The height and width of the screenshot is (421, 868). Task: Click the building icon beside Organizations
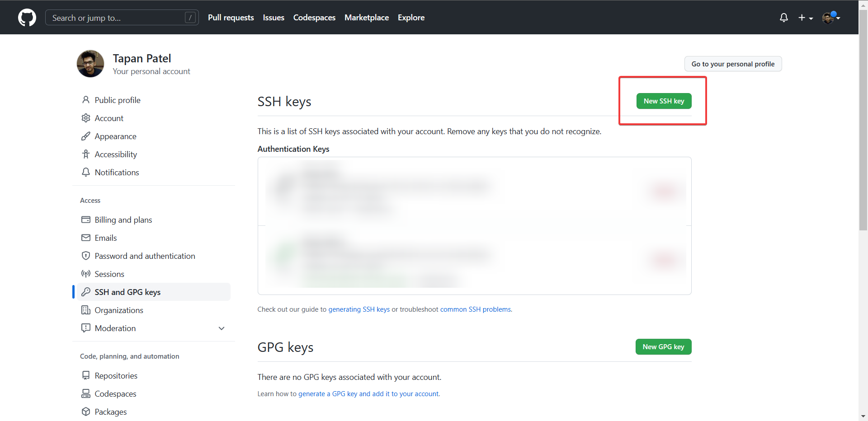click(86, 310)
